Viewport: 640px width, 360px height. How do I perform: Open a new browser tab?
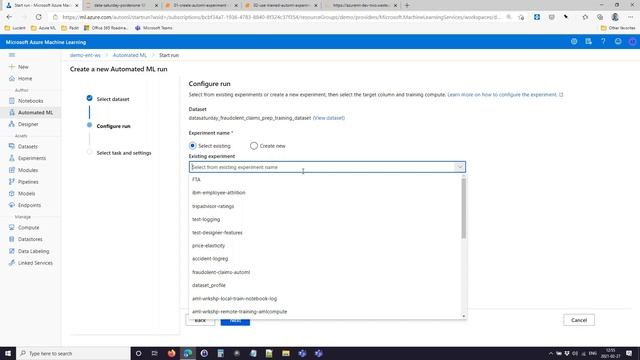coord(407,5)
